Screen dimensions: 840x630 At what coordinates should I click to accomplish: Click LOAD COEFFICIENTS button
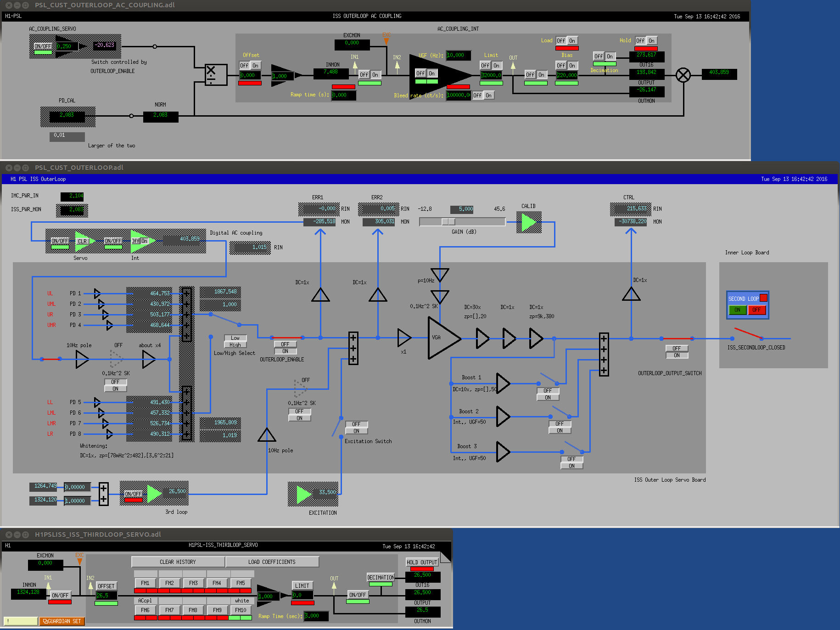tap(272, 562)
